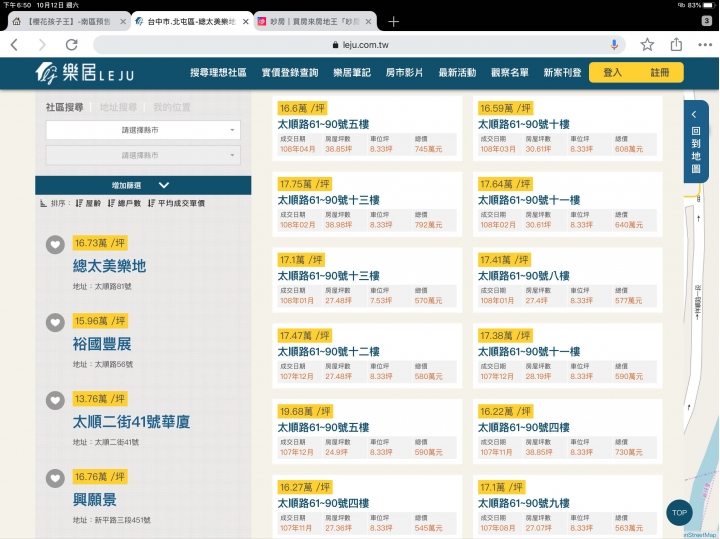
Task: Click the 登入 login button
Action: [x=612, y=72]
